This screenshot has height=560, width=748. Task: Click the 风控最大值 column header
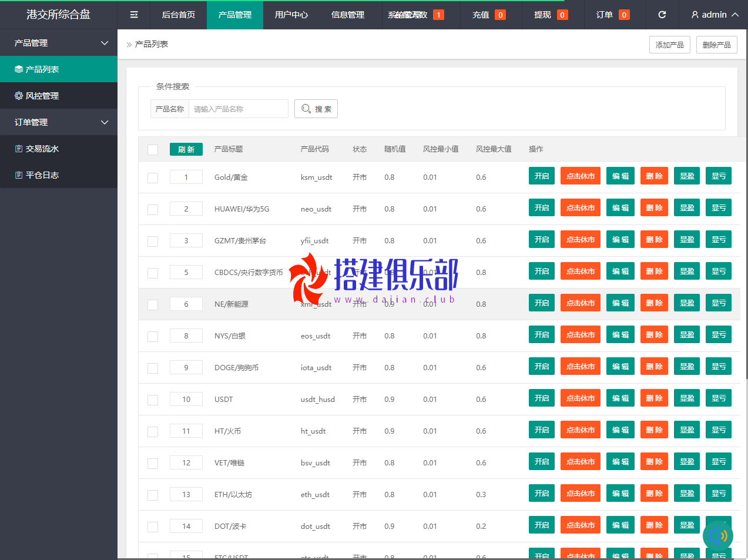point(494,149)
